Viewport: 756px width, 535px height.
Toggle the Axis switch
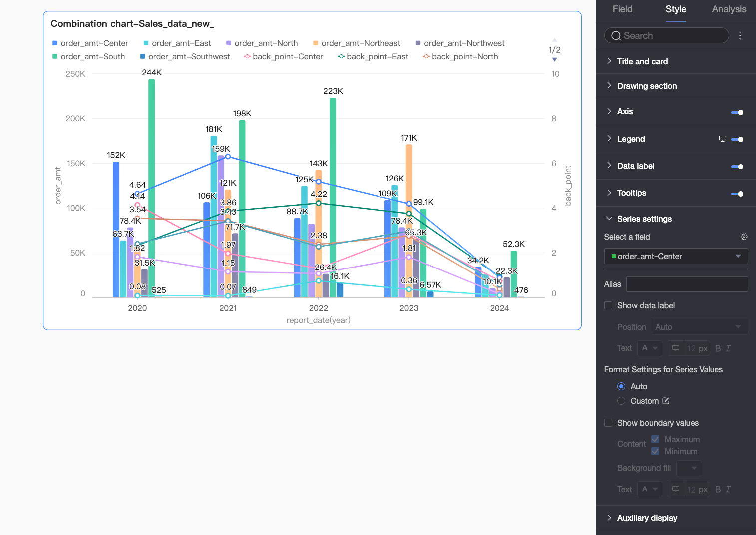(737, 112)
